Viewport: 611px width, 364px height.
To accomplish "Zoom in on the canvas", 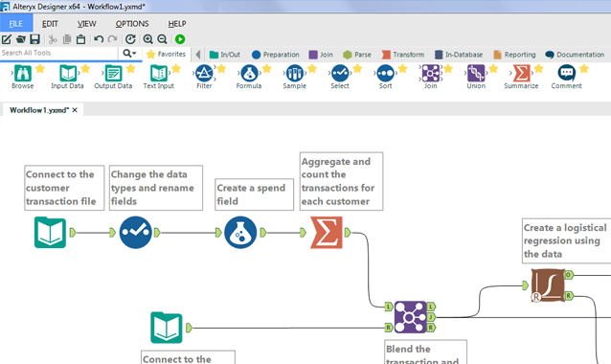I will coord(147,39).
